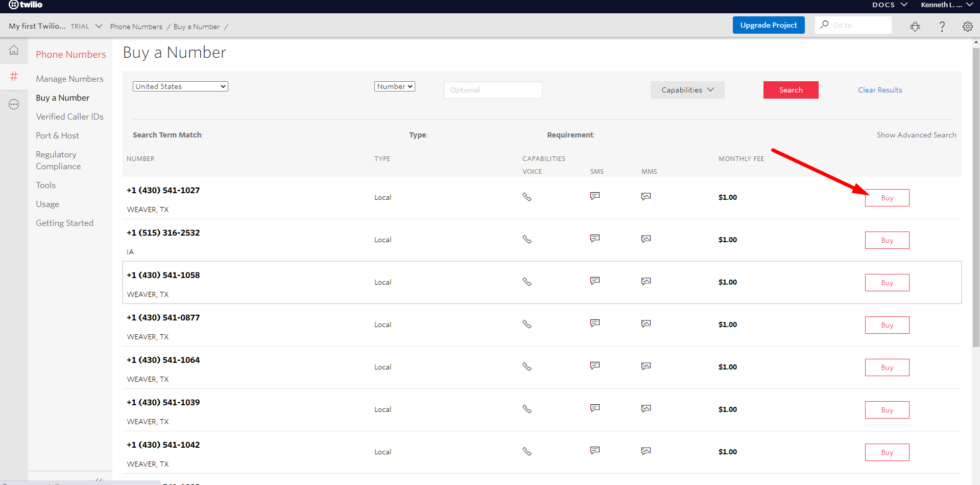Buy number +1 (515) 316-2532

tap(887, 240)
